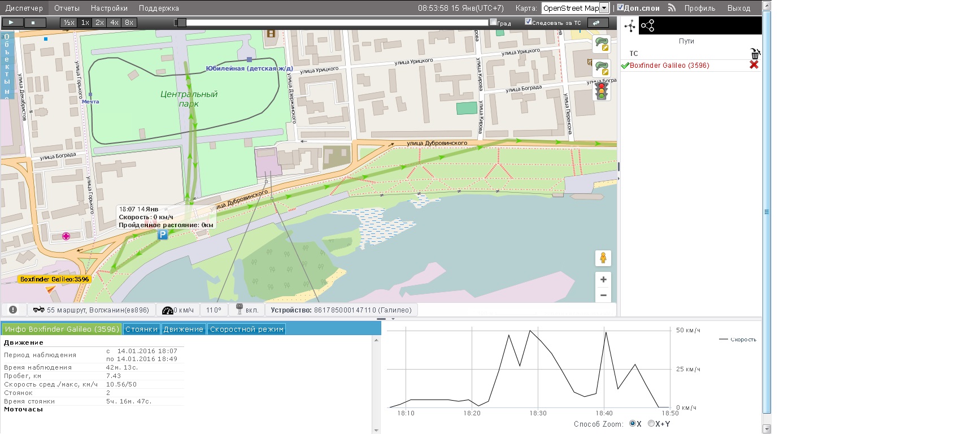Click the swap arrows button in playback bar
The width and height of the screenshot is (980, 434).
click(x=596, y=23)
